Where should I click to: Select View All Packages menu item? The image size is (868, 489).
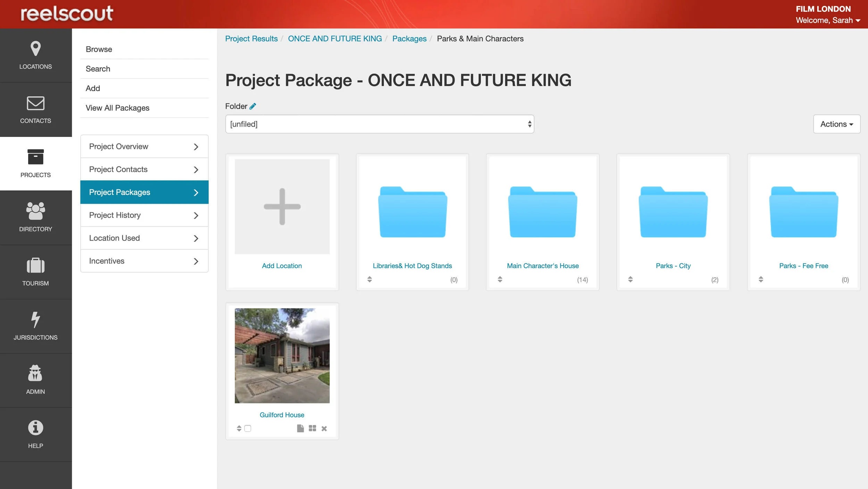tap(117, 108)
